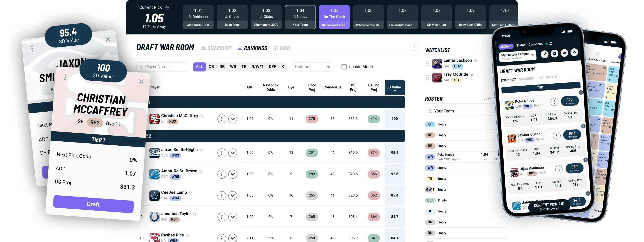Click the drag handle beside Trey McBride
This screenshot has width=644, height=242.
pyautogui.click(x=428, y=77)
